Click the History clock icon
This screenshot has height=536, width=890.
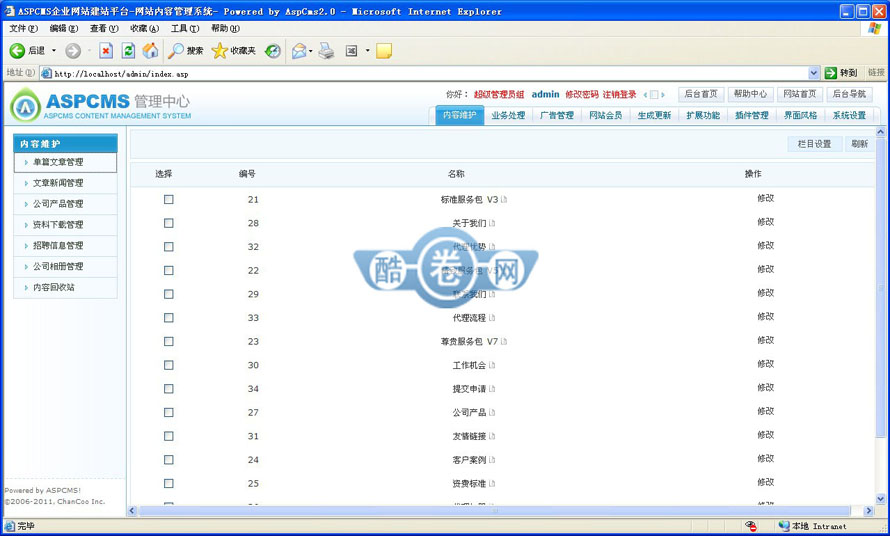pos(273,51)
